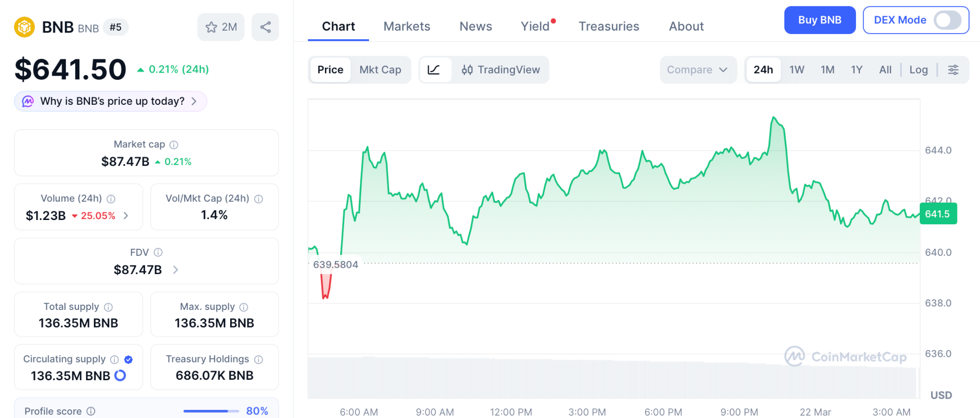Open the Markets tab

coord(407,26)
